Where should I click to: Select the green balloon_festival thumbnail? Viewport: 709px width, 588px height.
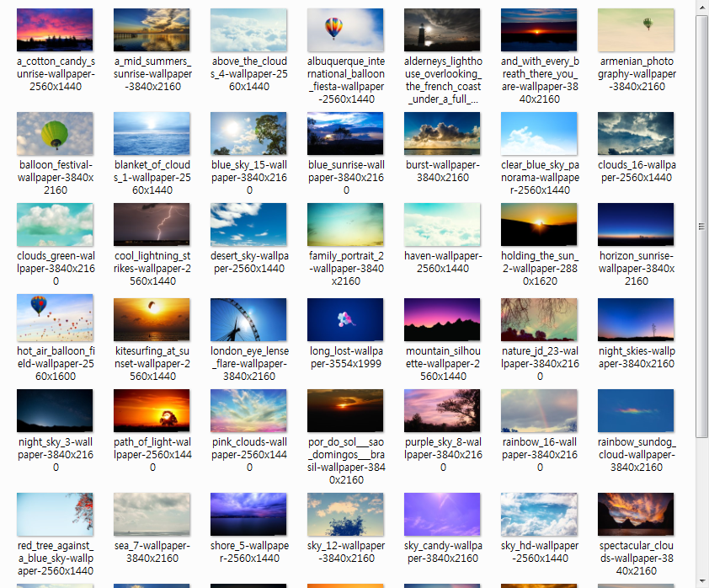click(x=55, y=133)
